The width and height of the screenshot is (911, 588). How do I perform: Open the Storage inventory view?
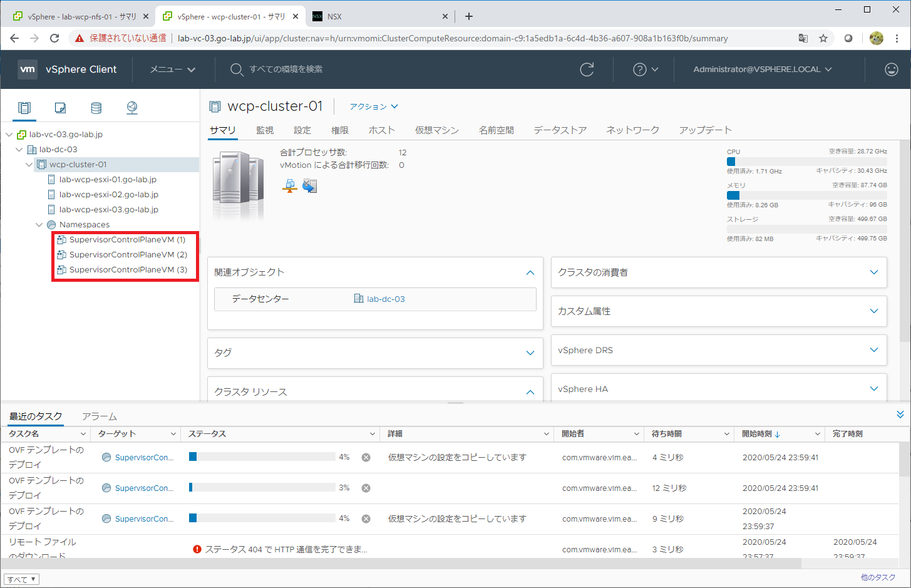tap(96, 108)
